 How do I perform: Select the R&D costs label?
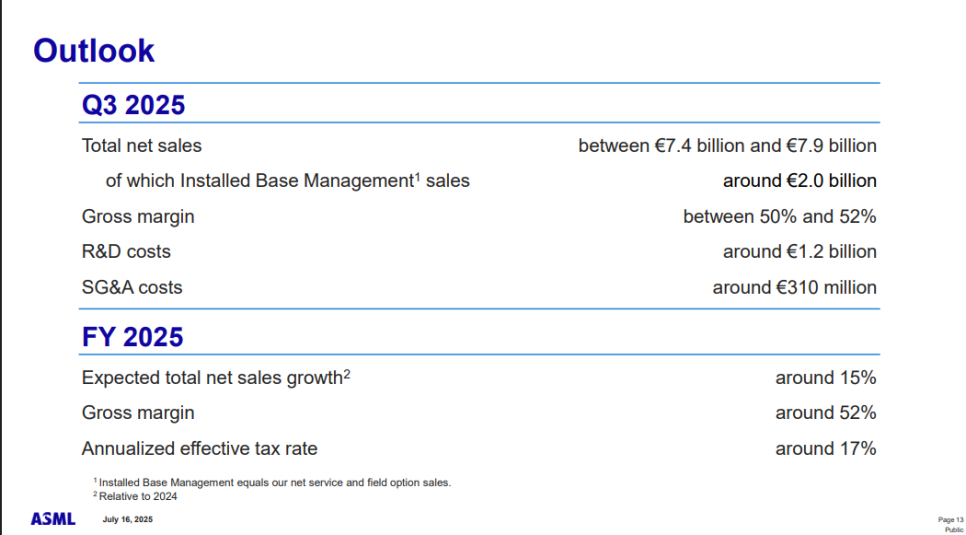[x=126, y=252]
